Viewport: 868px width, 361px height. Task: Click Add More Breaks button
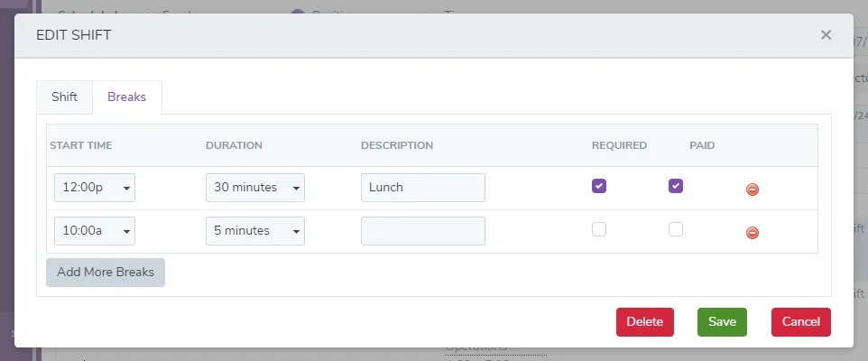[x=106, y=273]
